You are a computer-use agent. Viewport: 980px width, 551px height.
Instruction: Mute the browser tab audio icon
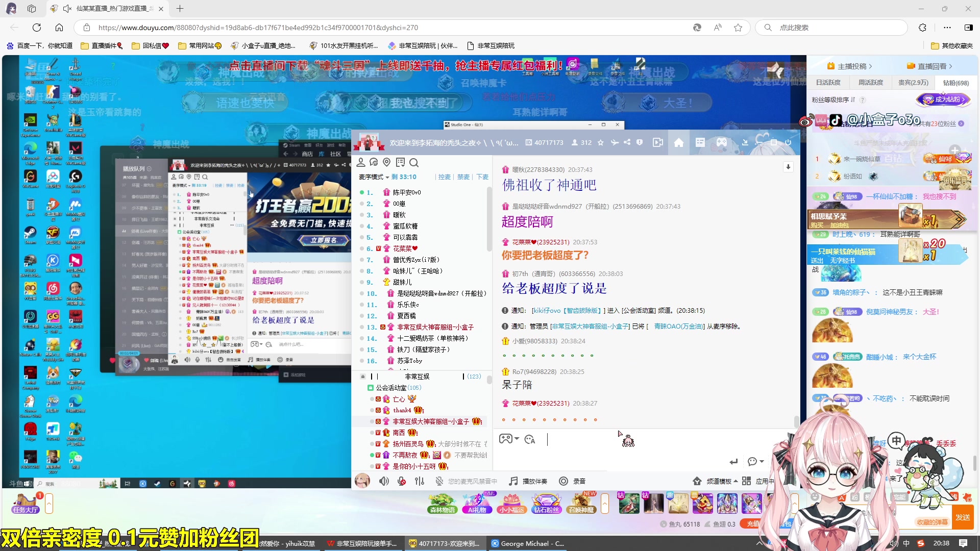point(67,9)
